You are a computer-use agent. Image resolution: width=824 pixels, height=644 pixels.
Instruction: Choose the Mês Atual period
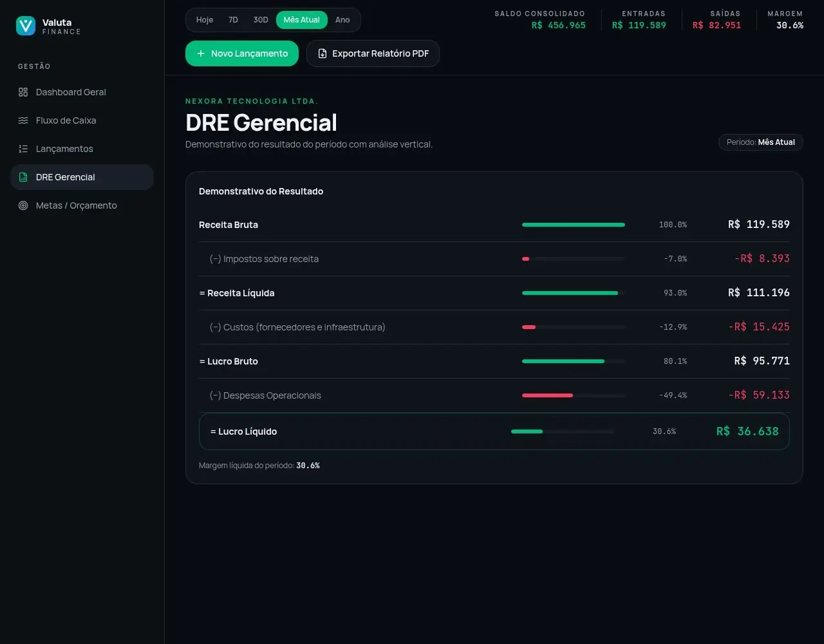(302, 20)
